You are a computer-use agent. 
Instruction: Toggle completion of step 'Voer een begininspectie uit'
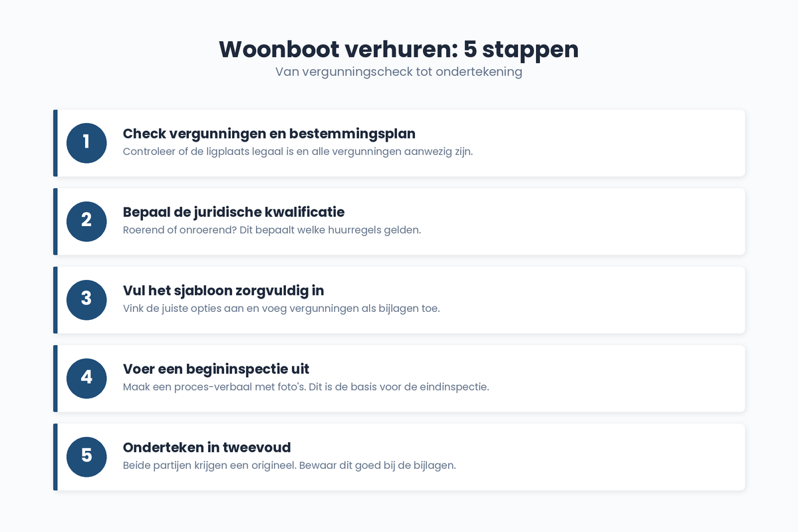pyautogui.click(x=399, y=378)
